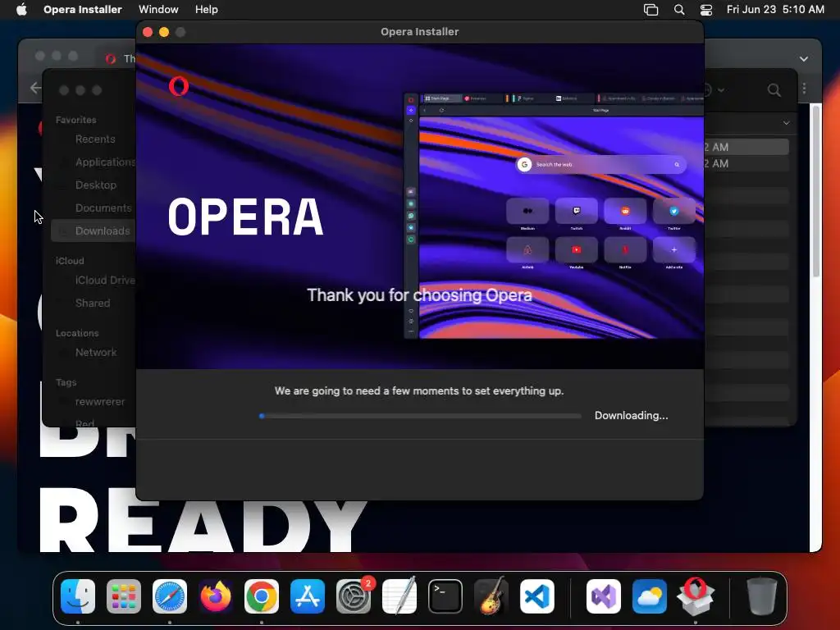The image size is (840, 630).
Task: Open Launchpad from the dock
Action: (x=124, y=596)
